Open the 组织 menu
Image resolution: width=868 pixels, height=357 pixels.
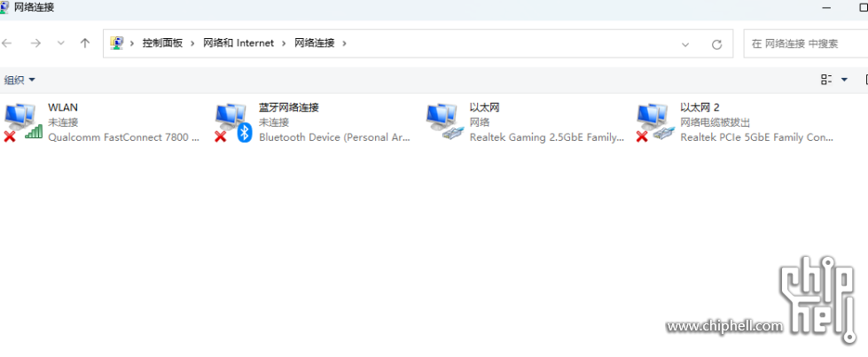tap(20, 81)
